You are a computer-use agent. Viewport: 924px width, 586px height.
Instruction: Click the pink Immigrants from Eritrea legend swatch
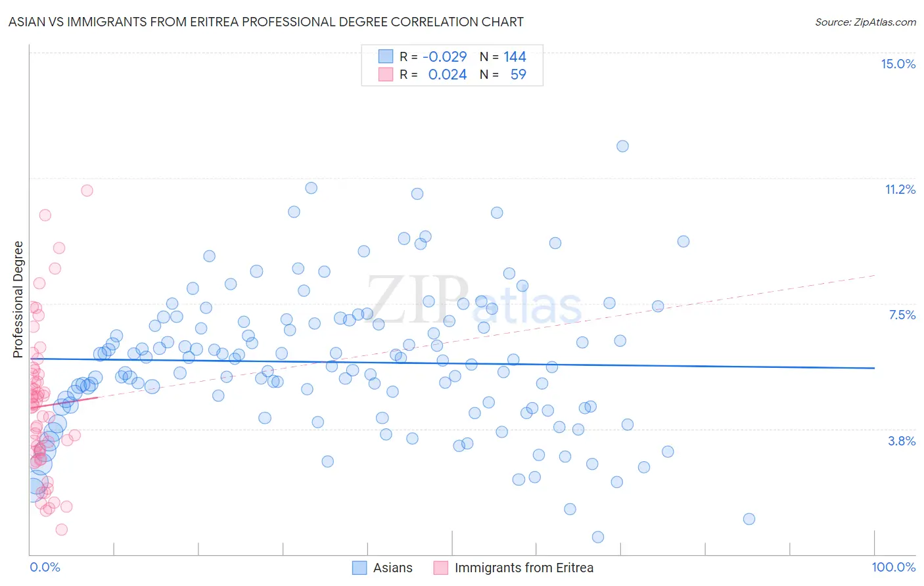click(440, 568)
